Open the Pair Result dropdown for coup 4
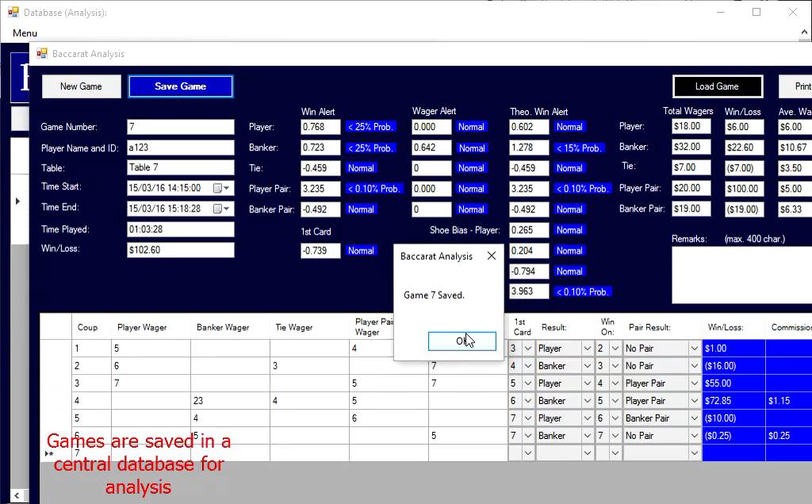 pos(695,401)
